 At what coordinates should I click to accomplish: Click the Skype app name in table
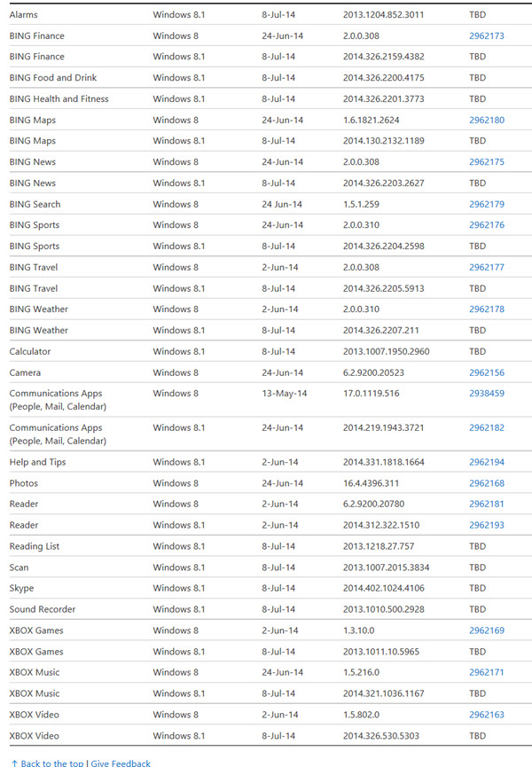pyautogui.click(x=21, y=589)
